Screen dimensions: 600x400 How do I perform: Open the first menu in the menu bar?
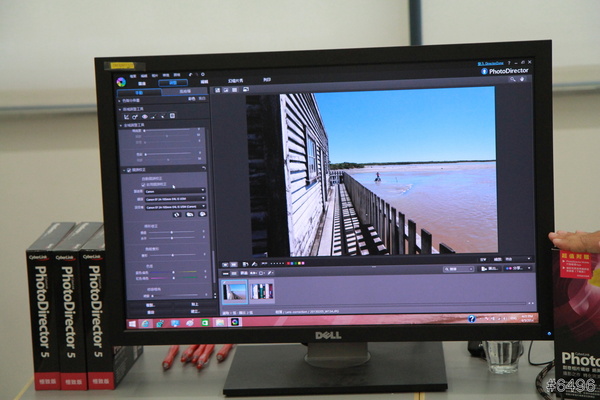[133, 76]
